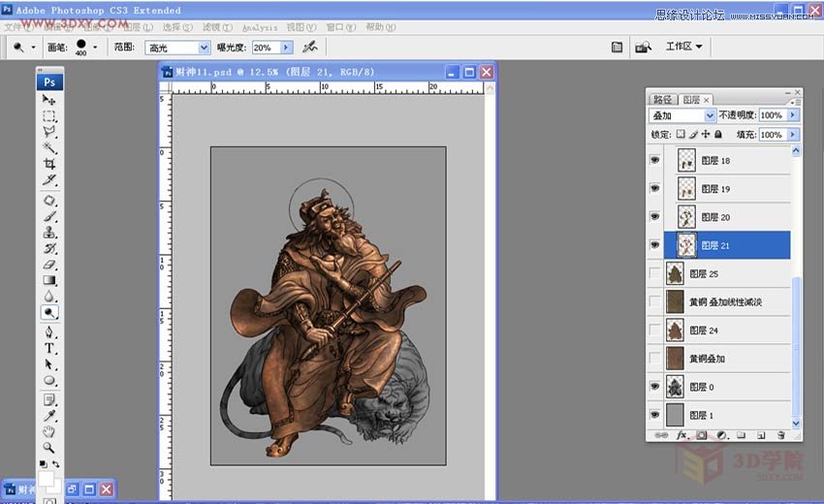
Task: Create a new layer
Action: coord(761,435)
